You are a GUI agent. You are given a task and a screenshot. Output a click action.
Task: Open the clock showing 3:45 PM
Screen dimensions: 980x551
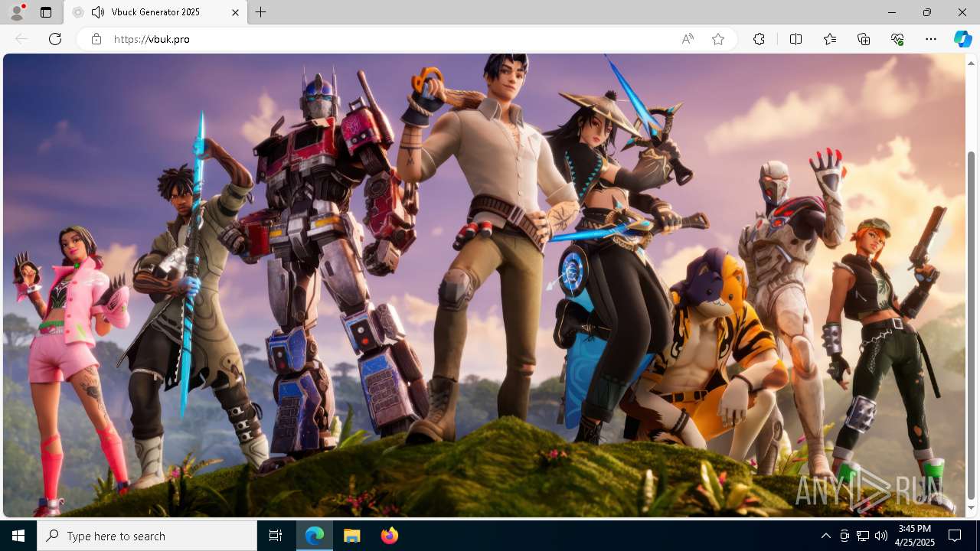coord(915,536)
